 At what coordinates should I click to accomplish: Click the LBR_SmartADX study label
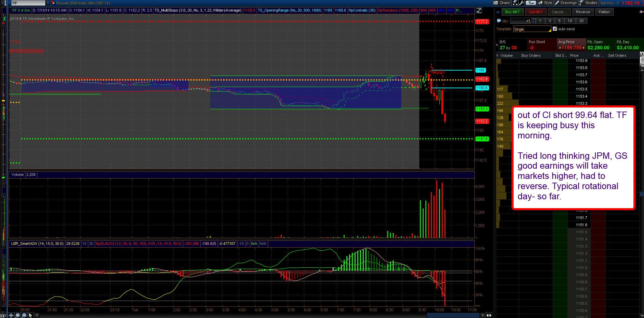point(37,244)
